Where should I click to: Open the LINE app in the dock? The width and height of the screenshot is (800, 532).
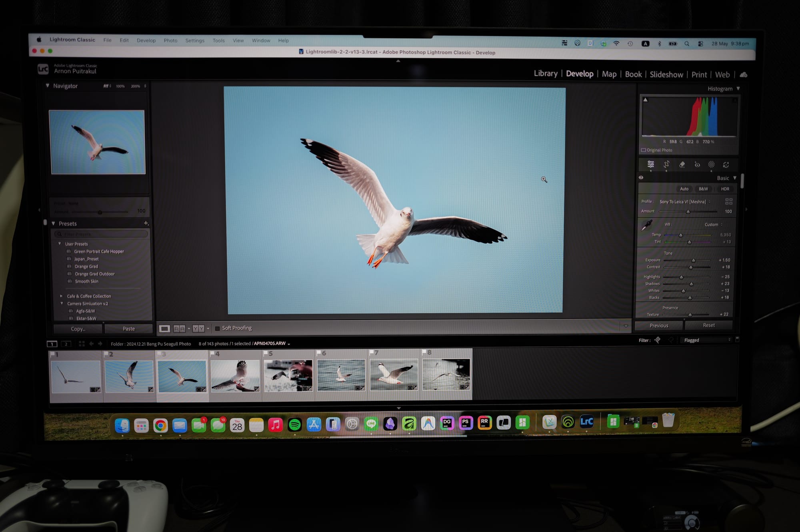(371, 424)
